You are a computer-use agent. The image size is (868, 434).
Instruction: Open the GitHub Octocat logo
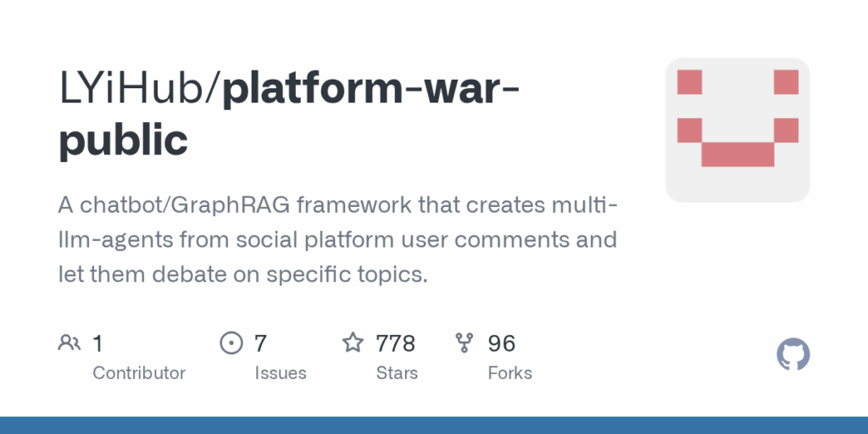(x=793, y=354)
